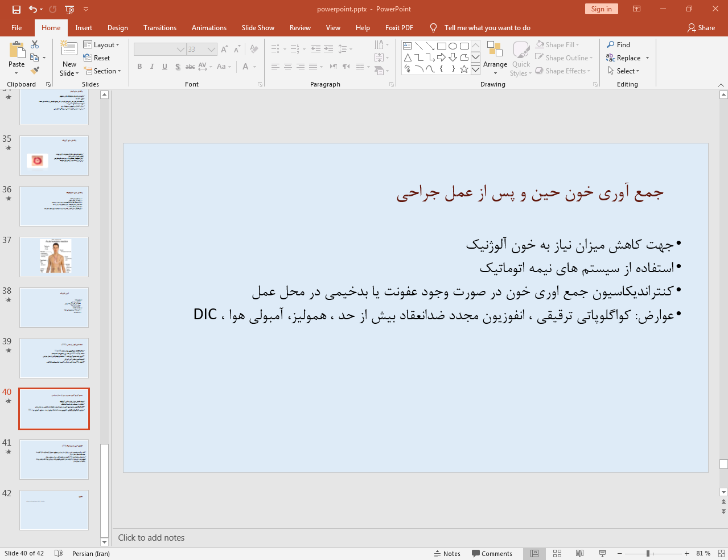Clear all formatting
Viewport: 728px width, 560px height.
click(254, 50)
